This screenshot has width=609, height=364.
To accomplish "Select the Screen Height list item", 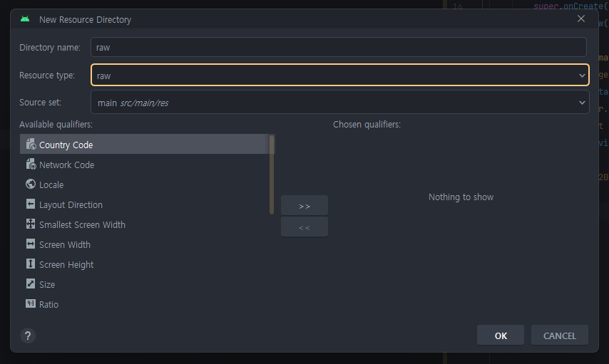I will [144, 264].
